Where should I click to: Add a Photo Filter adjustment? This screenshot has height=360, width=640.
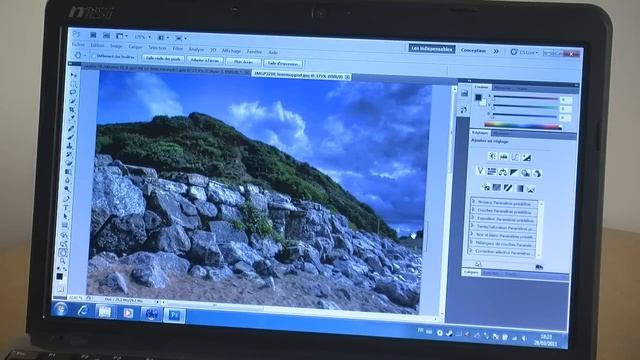click(525, 173)
